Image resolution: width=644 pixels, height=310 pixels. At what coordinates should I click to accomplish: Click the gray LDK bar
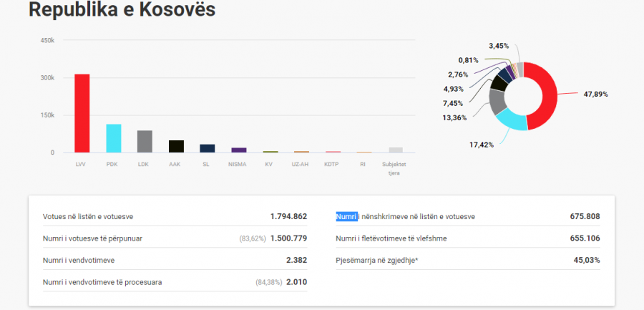(145, 142)
